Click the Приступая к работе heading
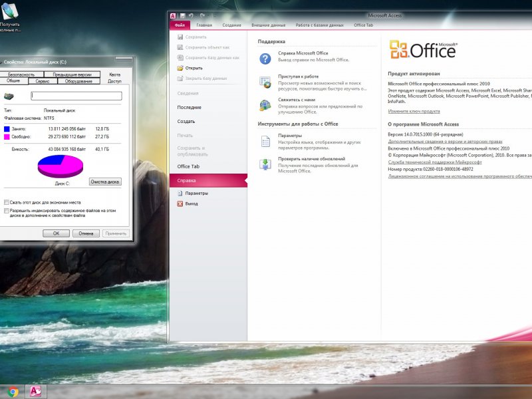532x399 pixels. pyautogui.click(x=298, y=76)
